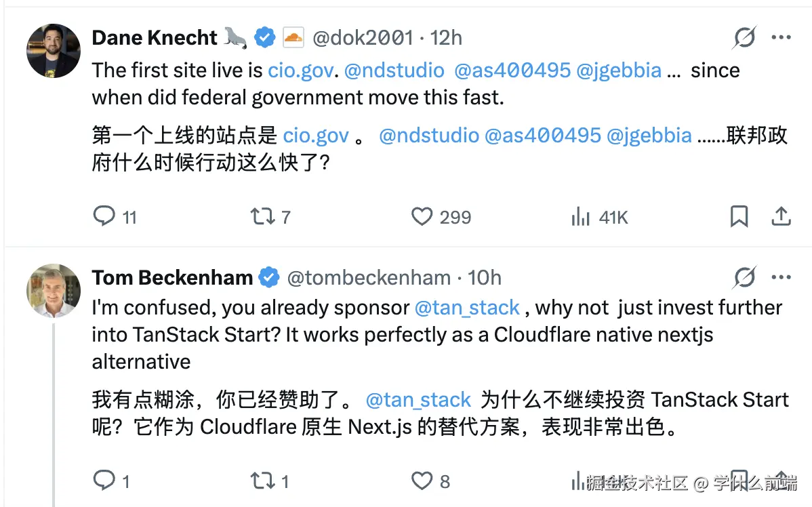The height and width of the screenshot is (507, 812).
Task: Open Grok icon on Tom Beckenham's tweet
Action: 744,277
